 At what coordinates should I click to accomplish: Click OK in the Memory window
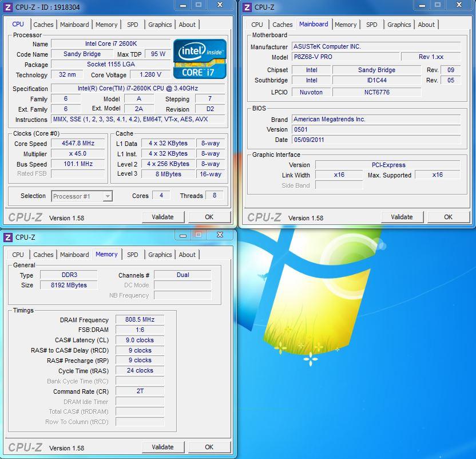click(x=209, y=447)
